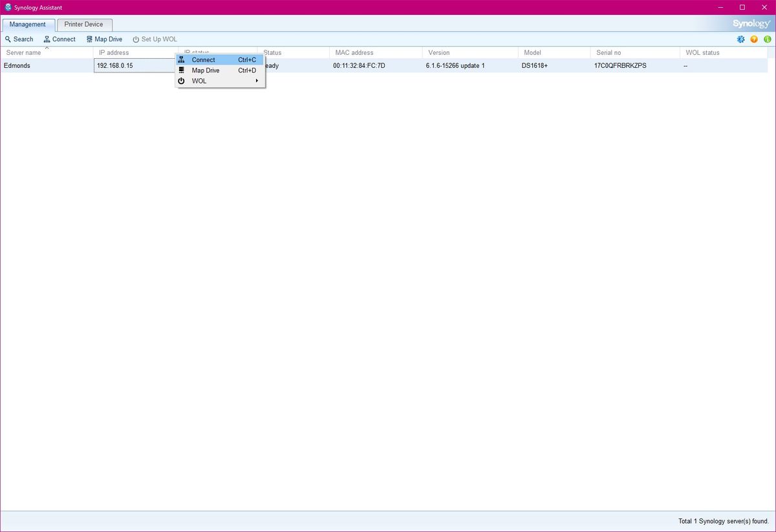Click the WOL entry in the context menu
Viewport: 776px width, 532px height.
coord(199,81)
